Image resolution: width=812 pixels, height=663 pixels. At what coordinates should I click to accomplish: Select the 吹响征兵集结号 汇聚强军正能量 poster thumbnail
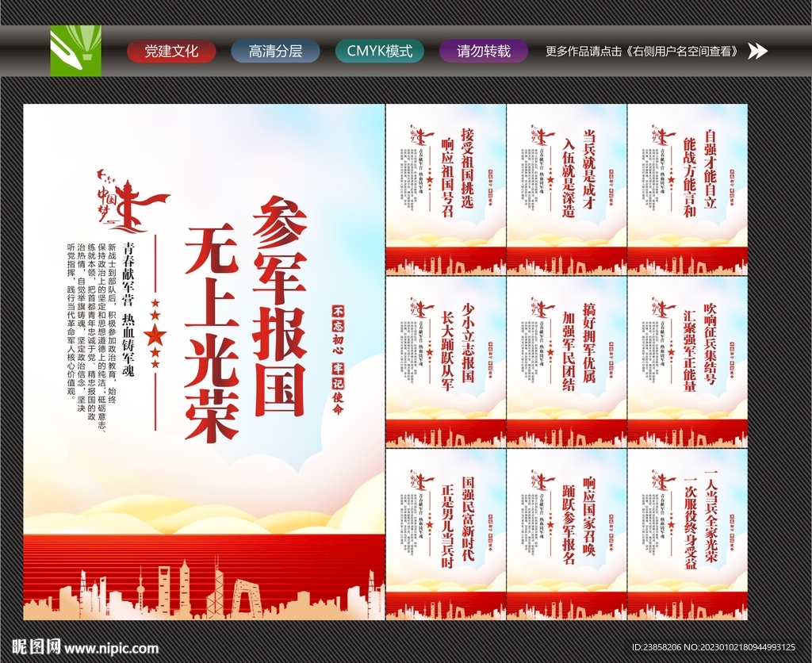click(x=688, y=362)
